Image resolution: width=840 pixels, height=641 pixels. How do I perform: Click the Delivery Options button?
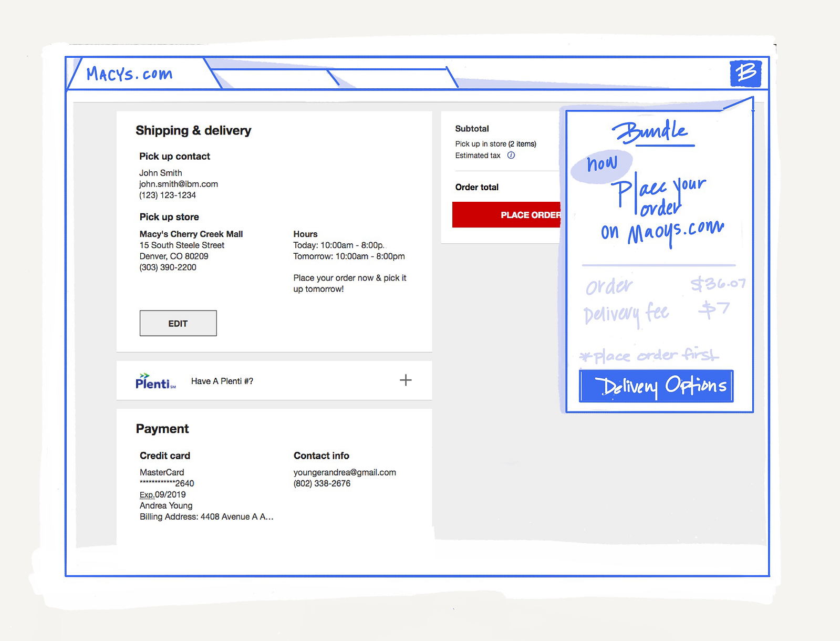656,386
